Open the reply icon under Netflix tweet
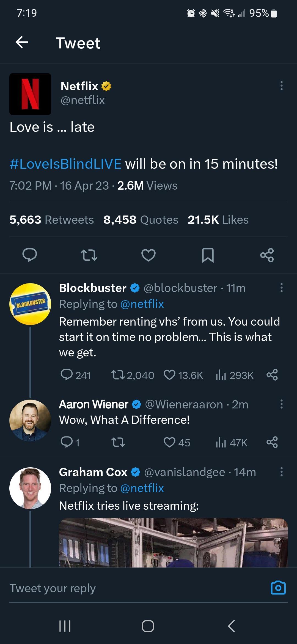297x644 pixels. (30, 255)
